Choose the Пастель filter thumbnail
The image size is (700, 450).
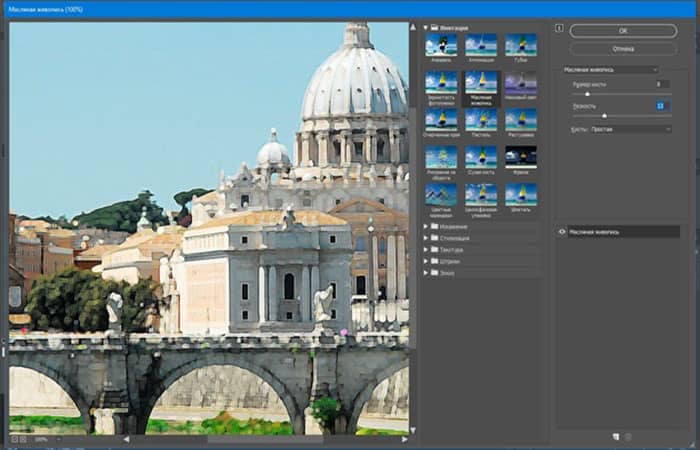point(481,120)
